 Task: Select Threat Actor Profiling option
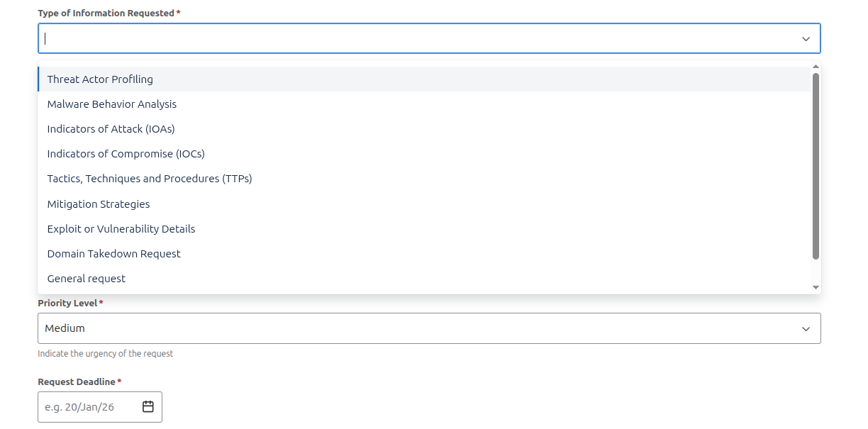tap(100, 79)
